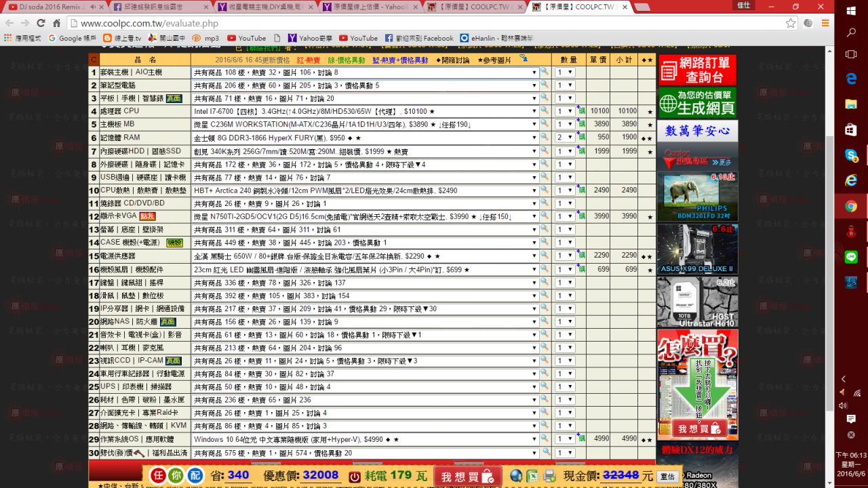This screenshot has height=488, width=868.
Task: Open the 主機板 MB product dropdown
Action: [x=365, y=124]
